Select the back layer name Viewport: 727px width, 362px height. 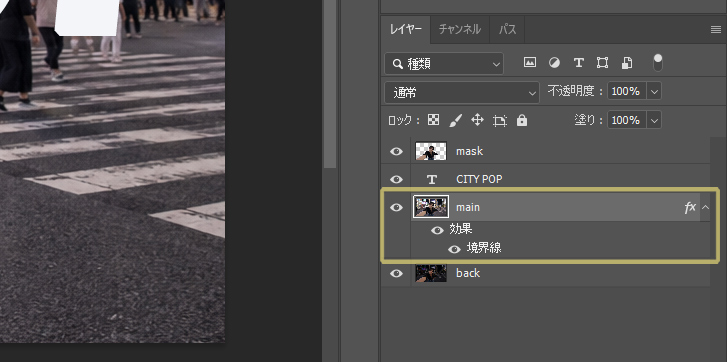(x=468, y=273)
